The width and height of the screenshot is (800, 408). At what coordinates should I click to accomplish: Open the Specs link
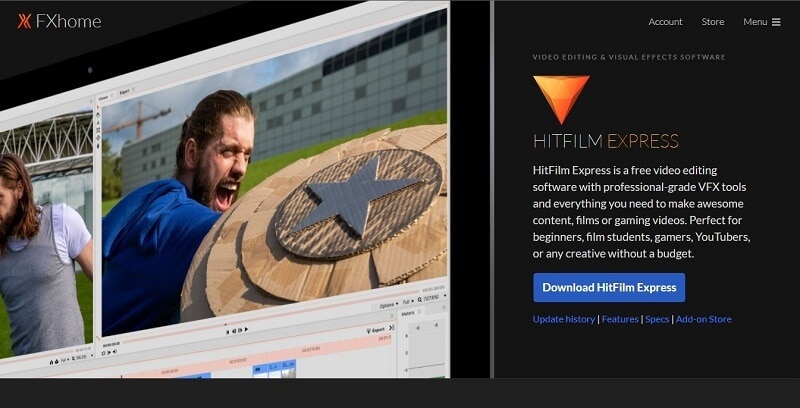(x=657, y=319)
